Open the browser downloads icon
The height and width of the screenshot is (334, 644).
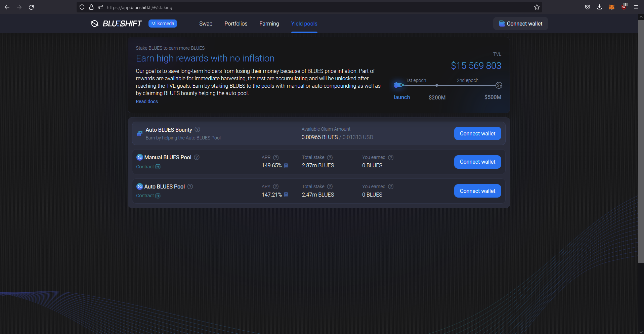(x=600, y=7)
